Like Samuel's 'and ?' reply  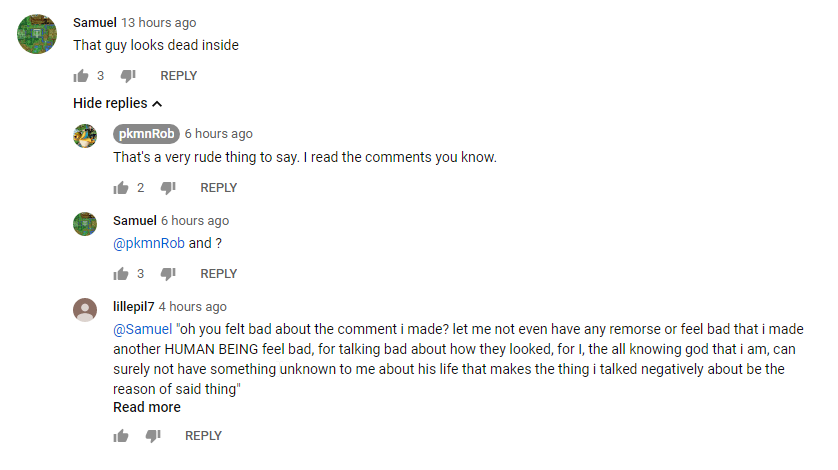click(121, 274)
